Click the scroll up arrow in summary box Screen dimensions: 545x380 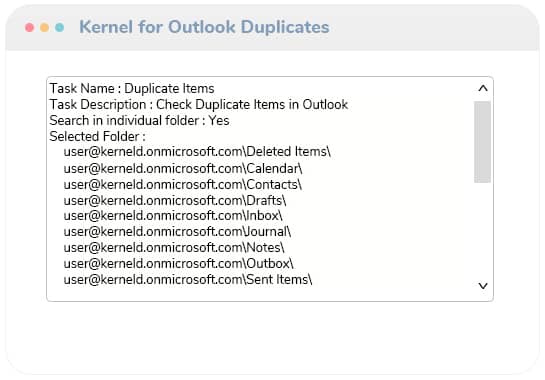point(482,88)
